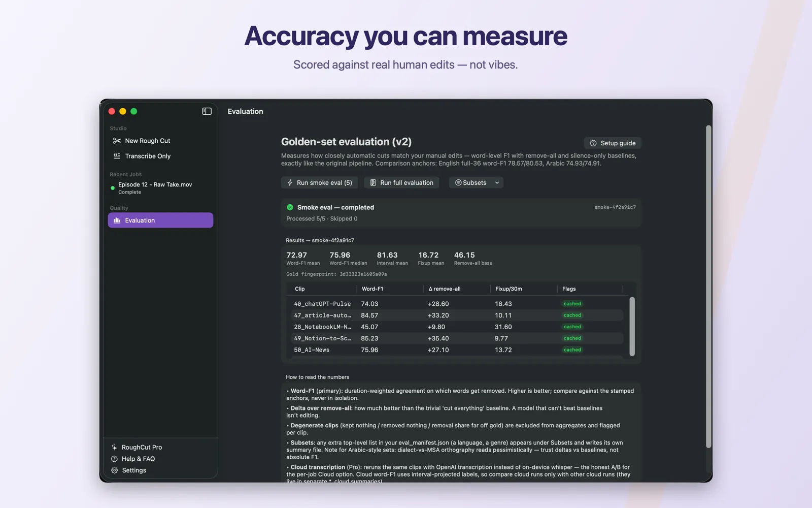Screen dimensions: 812x508
Task: Open recent job Episode 12 - Raw Take.mov
Action: 160,188
